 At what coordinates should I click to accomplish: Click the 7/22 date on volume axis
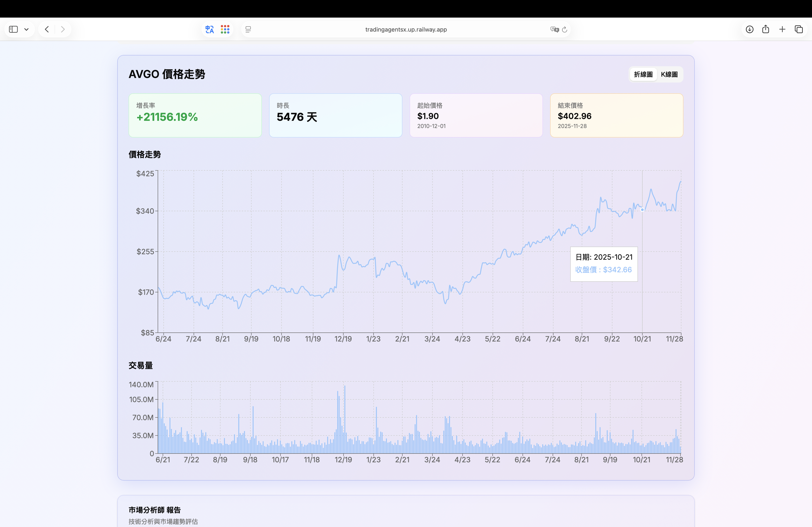tap(191, 460)
